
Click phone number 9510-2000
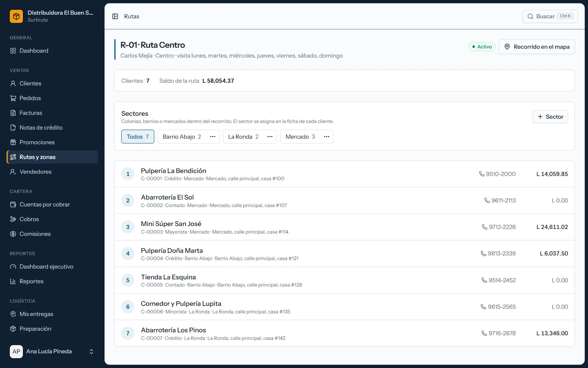click(x=498, y=174)
